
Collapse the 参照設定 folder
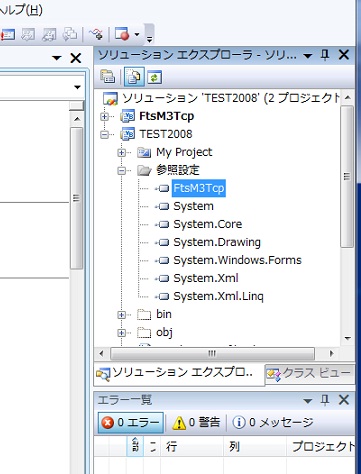click(122, 171)
